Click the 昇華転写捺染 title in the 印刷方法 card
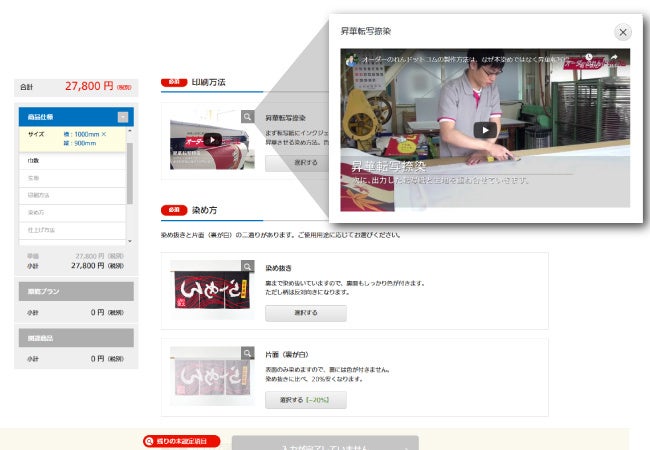This screenshot has width=650, height=450. pyautogui.click(x=285, y=118)
